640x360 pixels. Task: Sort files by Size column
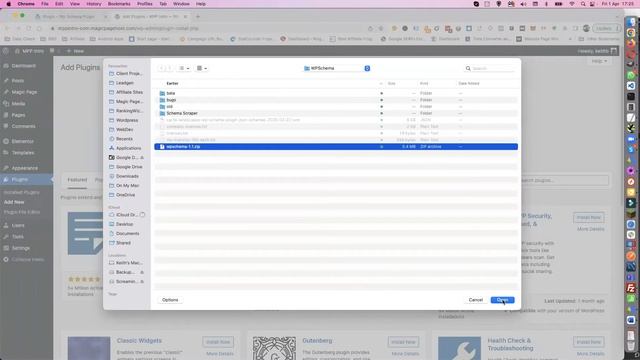(391, 83)
